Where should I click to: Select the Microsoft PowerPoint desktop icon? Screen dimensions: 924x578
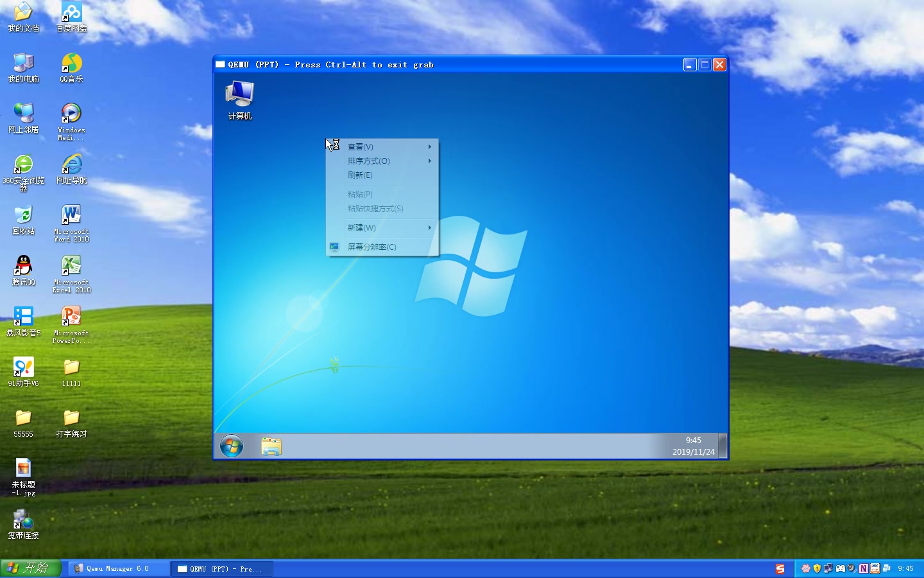71,325
